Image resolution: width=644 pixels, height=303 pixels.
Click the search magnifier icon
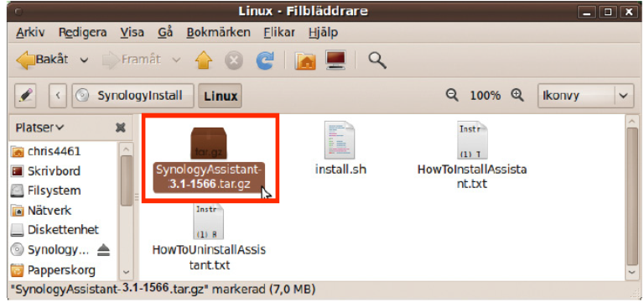click(x=377, y=60)
